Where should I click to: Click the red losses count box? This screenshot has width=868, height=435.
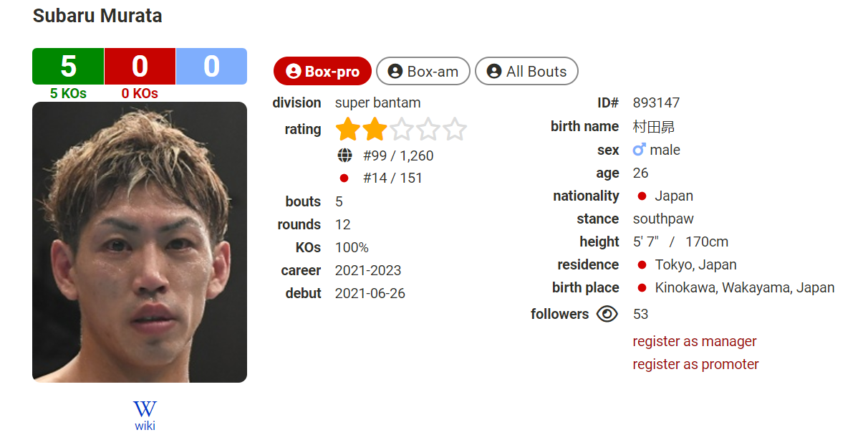(x=140, y=67)
